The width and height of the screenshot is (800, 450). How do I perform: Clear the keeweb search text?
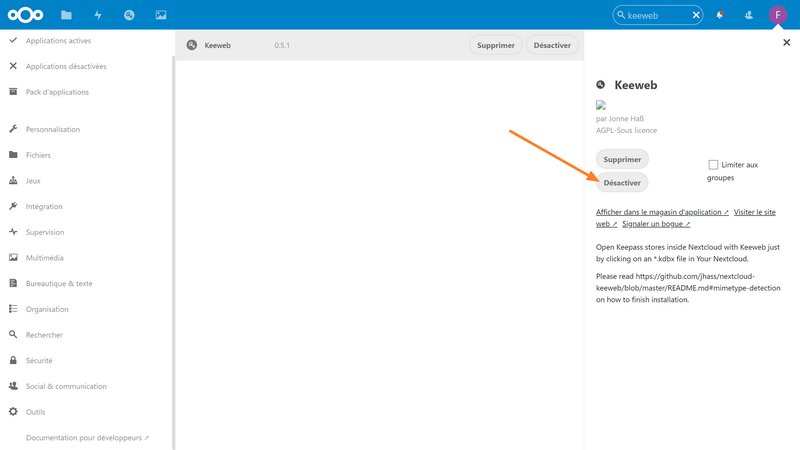tap(696, 16)
